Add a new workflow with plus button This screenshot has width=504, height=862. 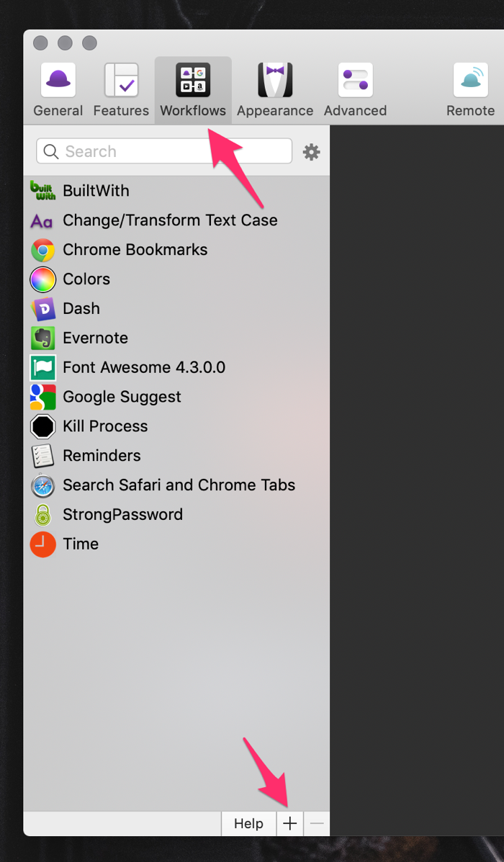pos(289,824)
